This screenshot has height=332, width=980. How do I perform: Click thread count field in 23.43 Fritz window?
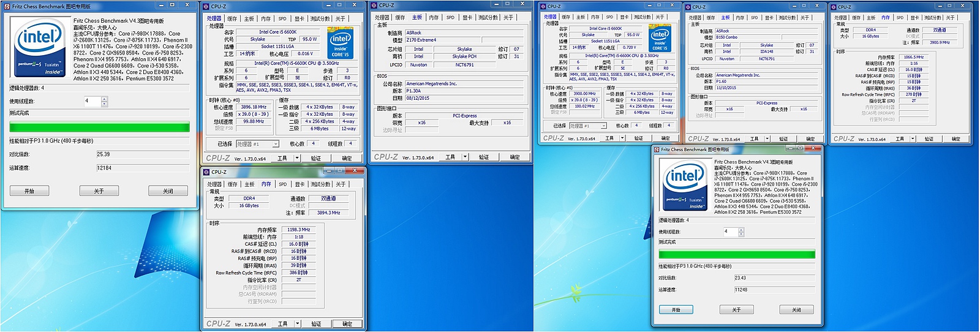[x=731, y=232]
